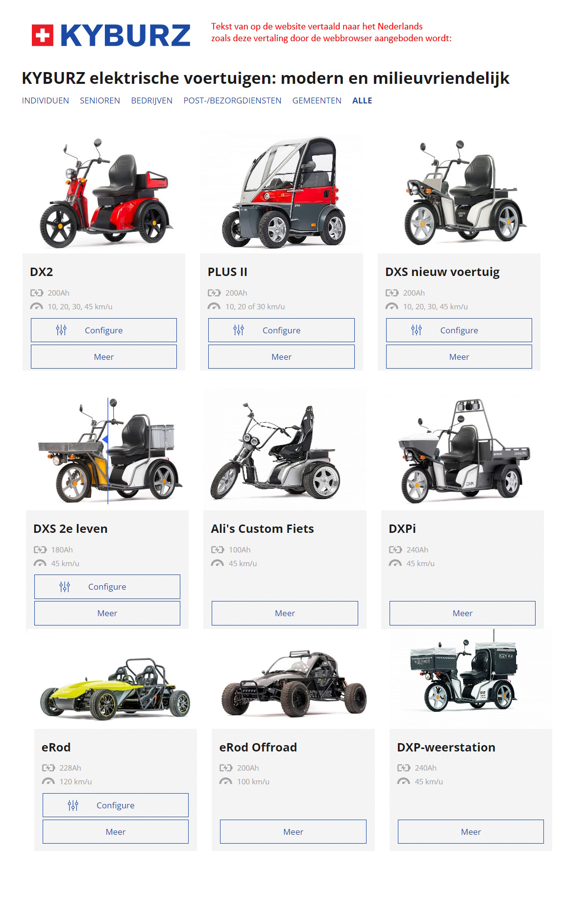The width and height of the screenshot is (588, 900).
Task: Click Configure for the DX2
Action: pyautogui.click(x=104, y=330)
